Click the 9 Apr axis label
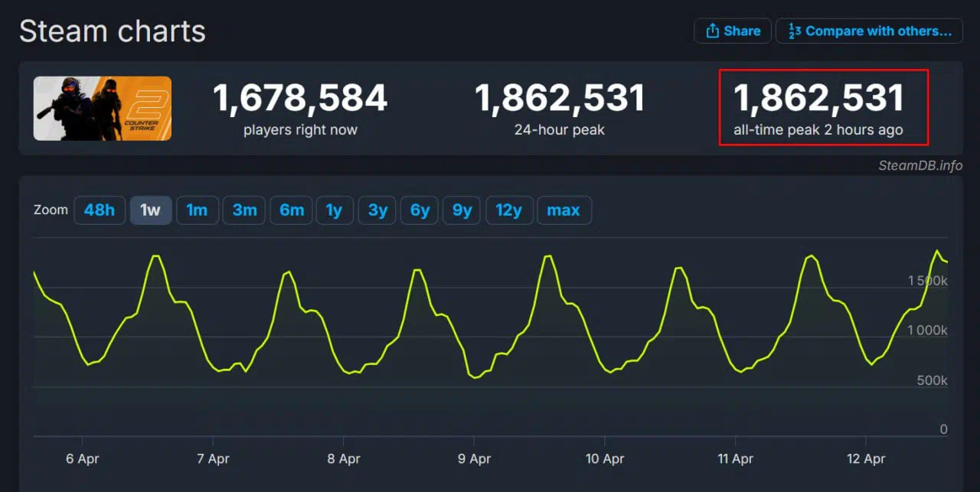 click(475, 459)
